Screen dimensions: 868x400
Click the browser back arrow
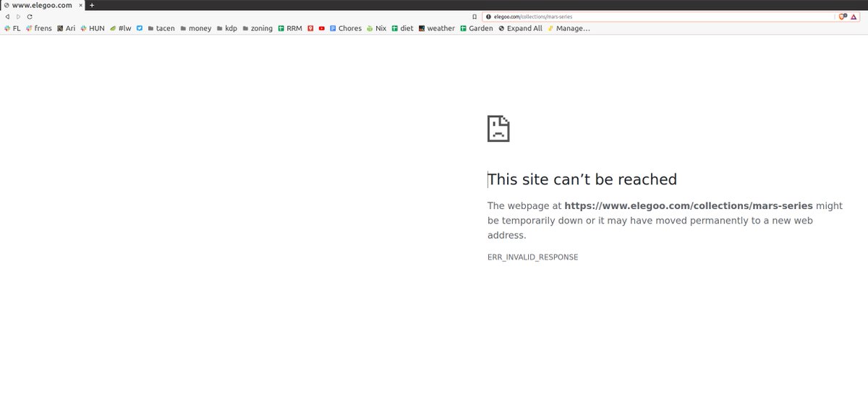click(7, 16)
